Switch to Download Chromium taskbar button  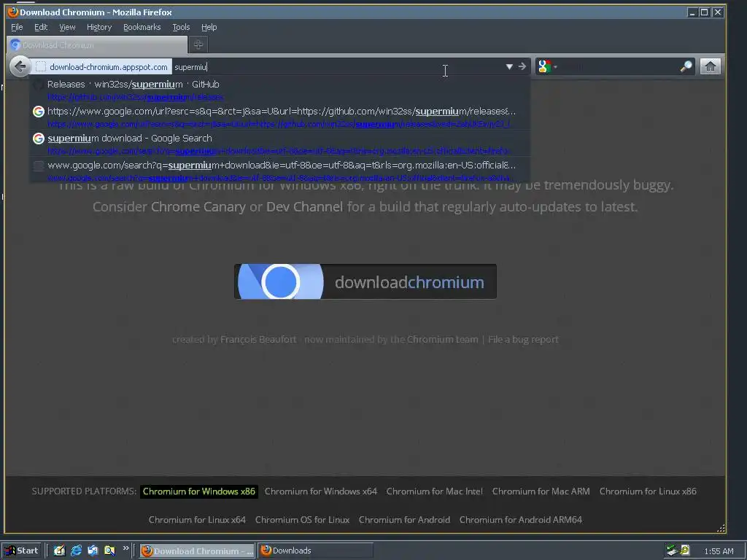(x=197, y=551)
